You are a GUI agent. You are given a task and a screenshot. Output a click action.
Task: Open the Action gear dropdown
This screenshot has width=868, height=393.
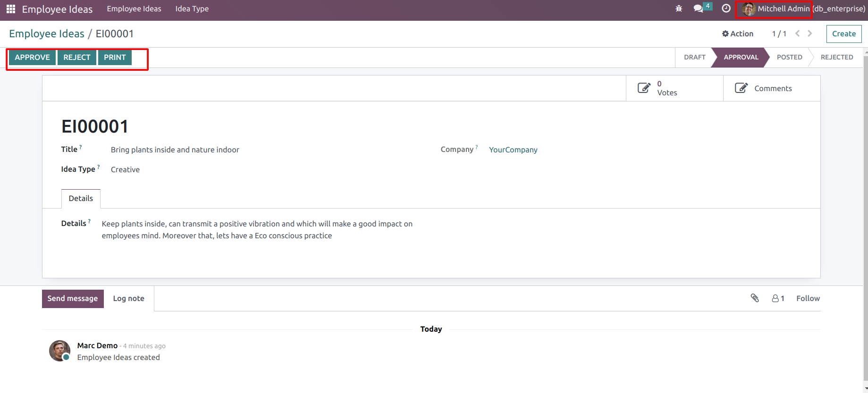point(738,33)
